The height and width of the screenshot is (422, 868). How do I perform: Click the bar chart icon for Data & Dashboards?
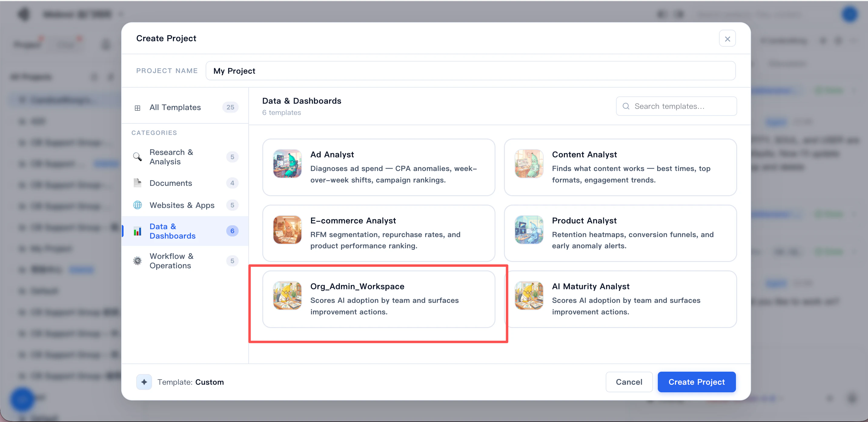coord(137,231)
